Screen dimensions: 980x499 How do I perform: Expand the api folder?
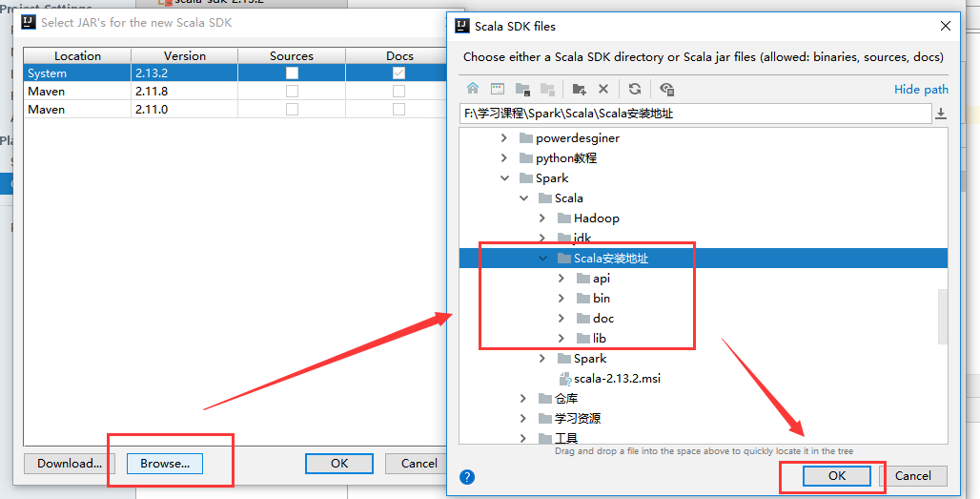pos(561,279)
